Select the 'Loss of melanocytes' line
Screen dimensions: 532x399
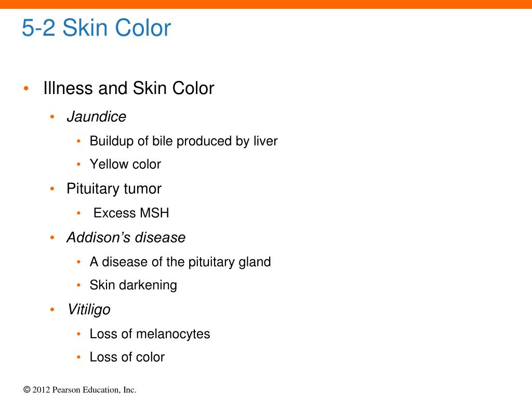[x=150, y=334]
